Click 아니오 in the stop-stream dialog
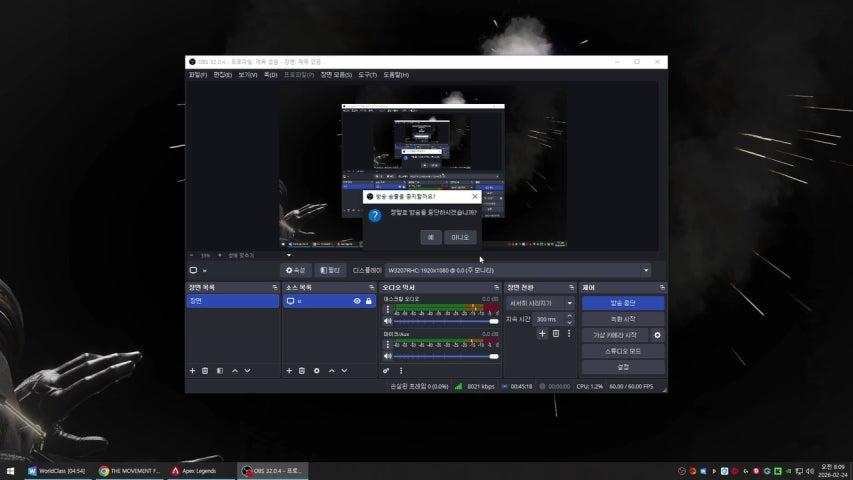 pyautogui.click(x=459, y=237)
